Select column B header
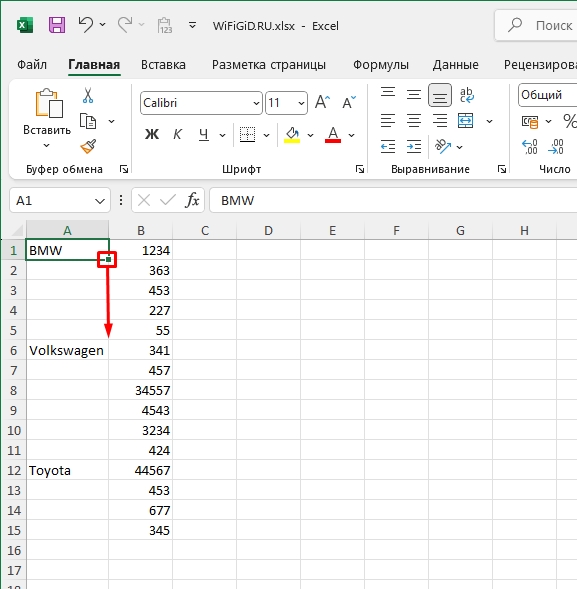Viewport: 577px width, 589px height. pos(141,230)
